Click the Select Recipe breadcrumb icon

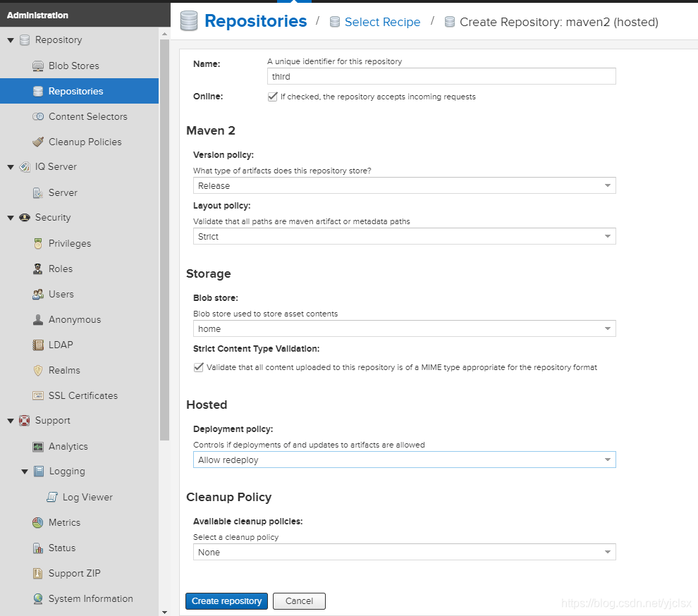point(335,22)
